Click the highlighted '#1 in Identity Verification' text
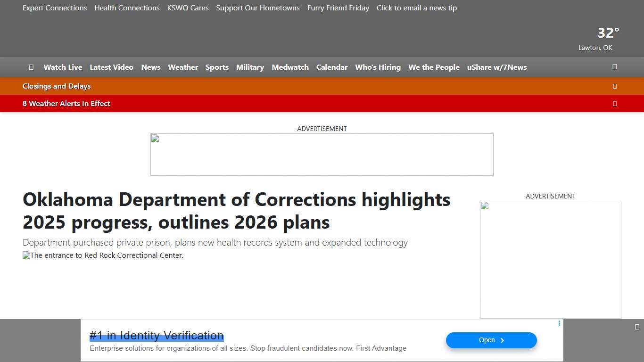 (157, 335)
